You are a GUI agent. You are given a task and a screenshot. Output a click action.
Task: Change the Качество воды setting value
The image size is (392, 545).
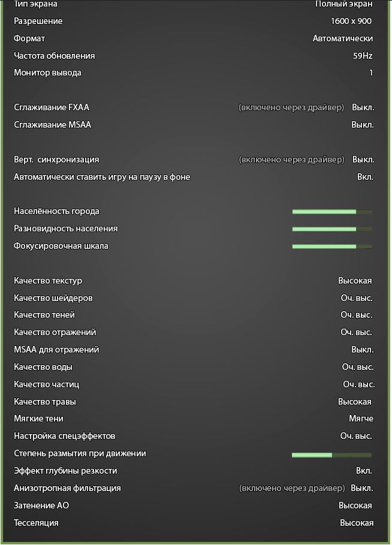pyautogui.click(x=358, y=368)
